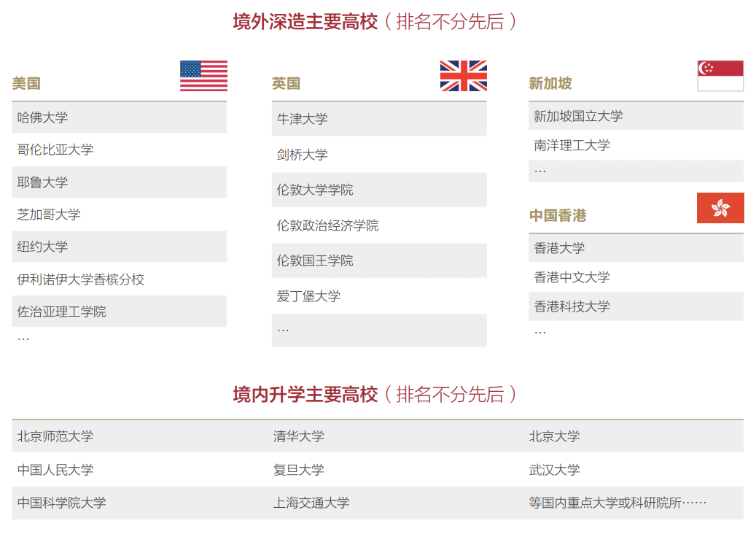Click the 美国 column header

click(x=26, y=83)
